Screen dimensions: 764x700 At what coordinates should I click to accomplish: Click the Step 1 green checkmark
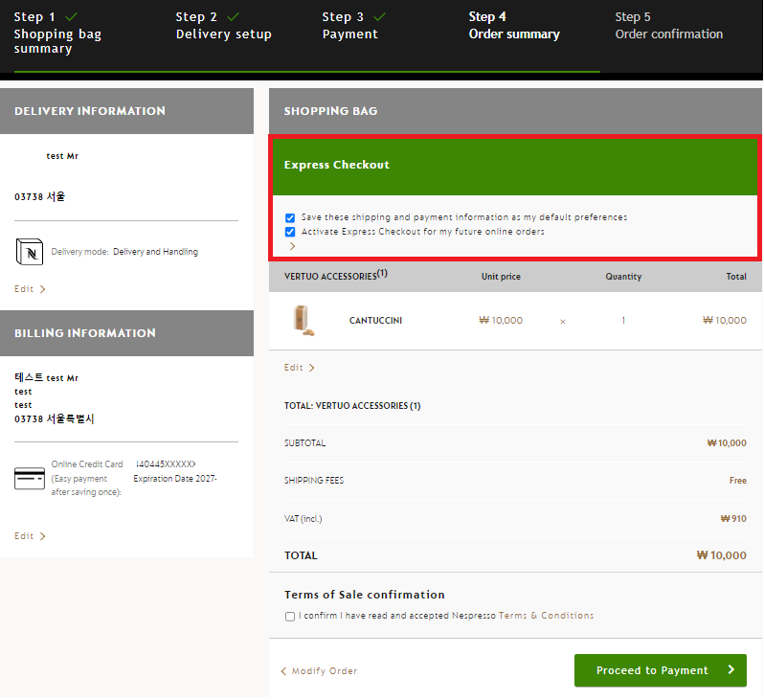pos(71,16)
